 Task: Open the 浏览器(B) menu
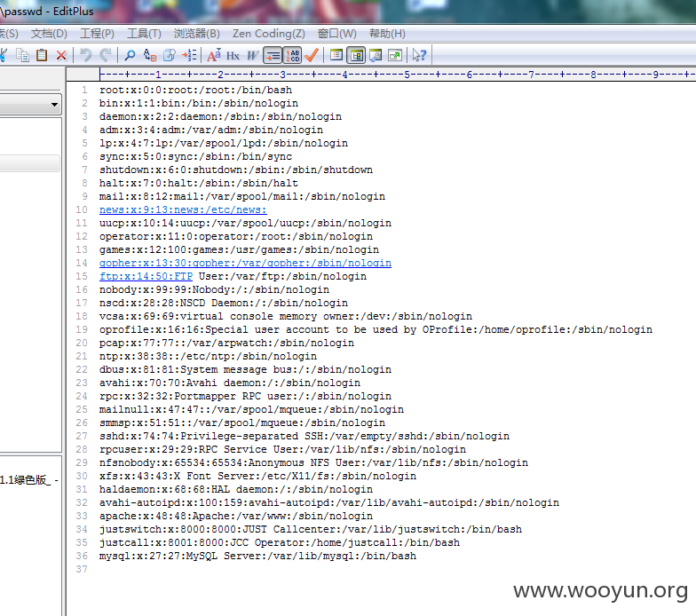pyautogui.click(x=197, y=34)
